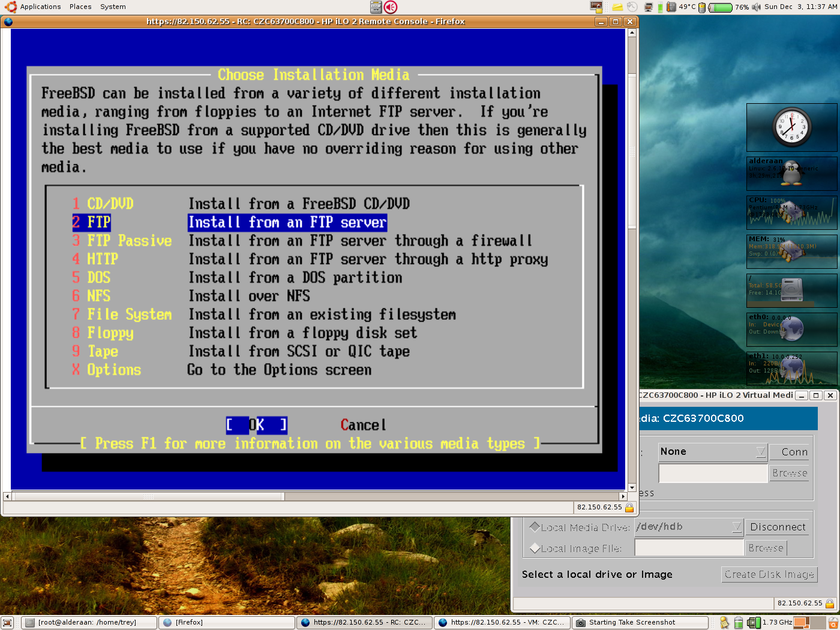Click the network monitor computer icon

(x=649, y=7)
